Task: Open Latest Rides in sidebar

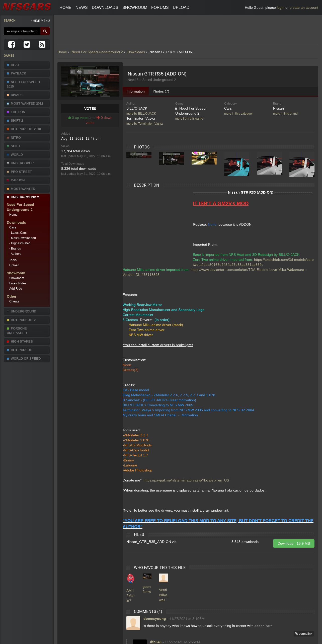Action: point(18,283)
